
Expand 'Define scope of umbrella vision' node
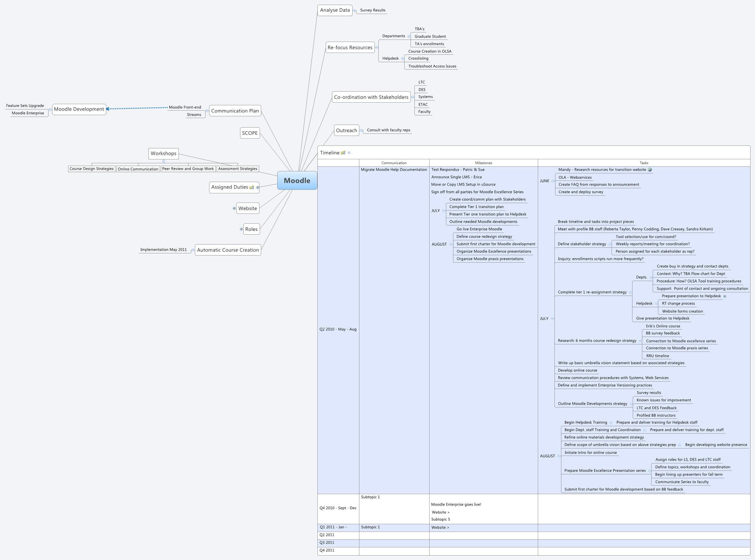pos(680,445)
